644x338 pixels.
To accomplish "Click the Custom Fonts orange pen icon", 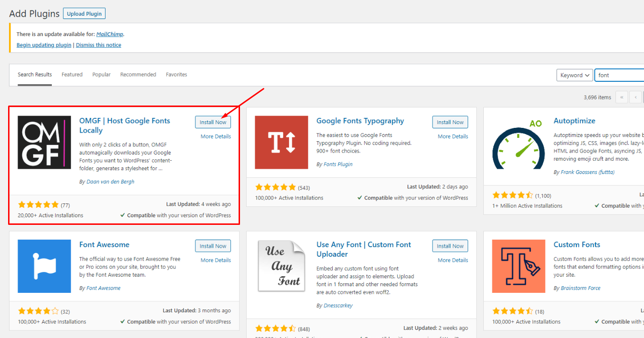I will point(519,266).
